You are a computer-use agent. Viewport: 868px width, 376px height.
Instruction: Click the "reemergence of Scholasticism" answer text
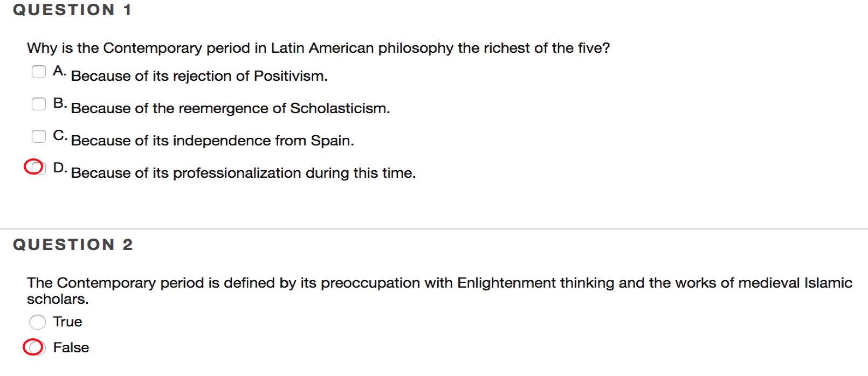(x=230, y=109)
